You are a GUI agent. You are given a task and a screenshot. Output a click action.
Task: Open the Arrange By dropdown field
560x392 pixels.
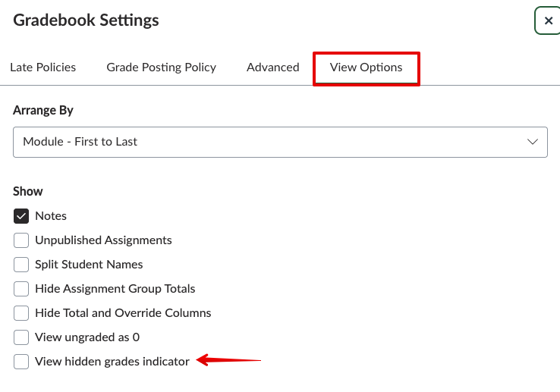point(280,142)
